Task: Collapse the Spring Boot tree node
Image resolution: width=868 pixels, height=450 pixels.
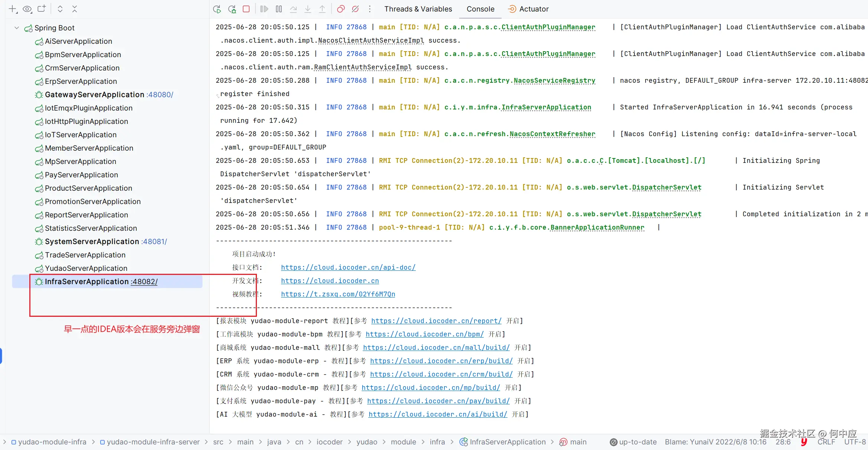Action: coord(17,28)
